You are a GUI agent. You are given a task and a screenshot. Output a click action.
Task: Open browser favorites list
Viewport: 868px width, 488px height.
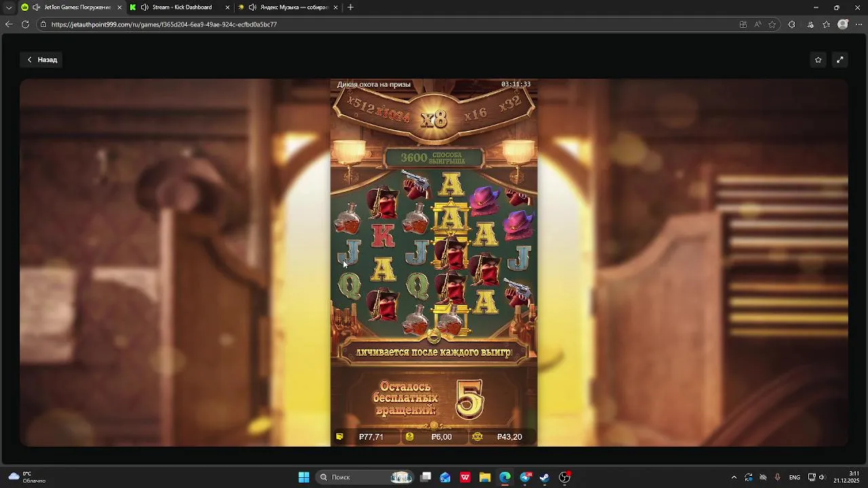click(x=827, y=24)
